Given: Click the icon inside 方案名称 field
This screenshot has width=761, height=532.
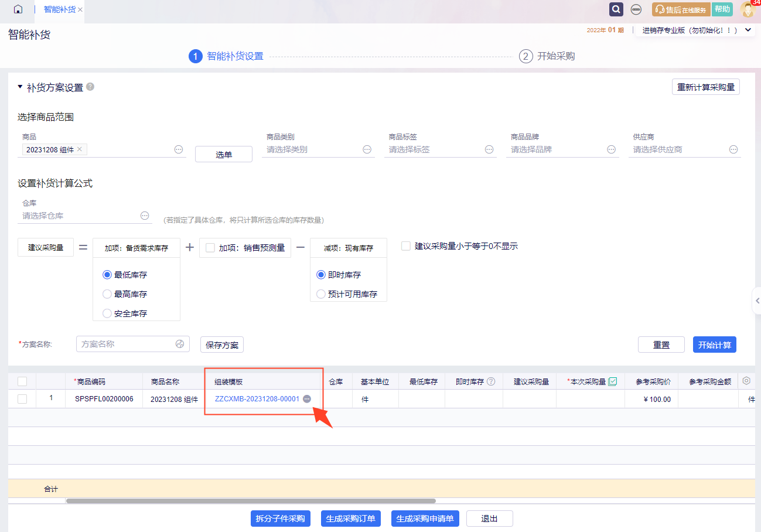Looking at the screenshot, I should point(180,344).
